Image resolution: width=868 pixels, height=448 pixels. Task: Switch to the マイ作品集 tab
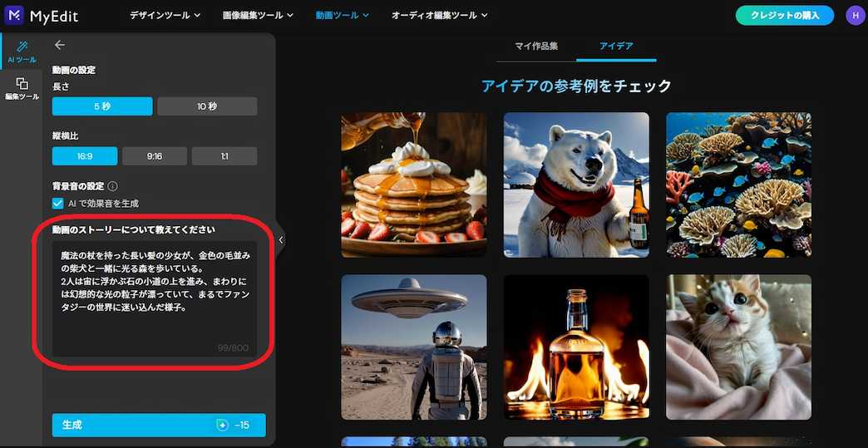point(536,46)
